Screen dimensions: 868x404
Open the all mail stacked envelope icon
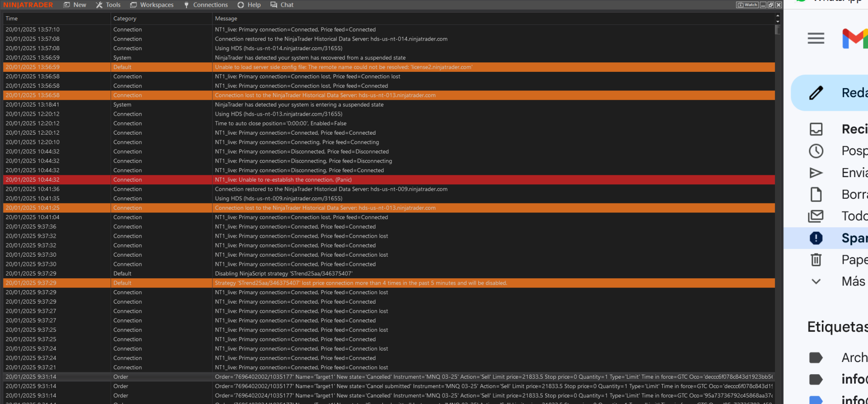(x=816, y=216)
